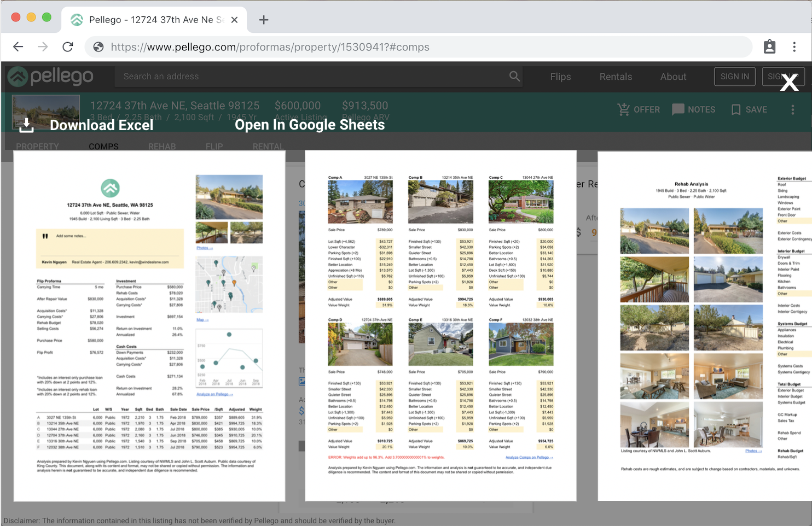Click the Pellego logo in header

click(x=50, y=77)
